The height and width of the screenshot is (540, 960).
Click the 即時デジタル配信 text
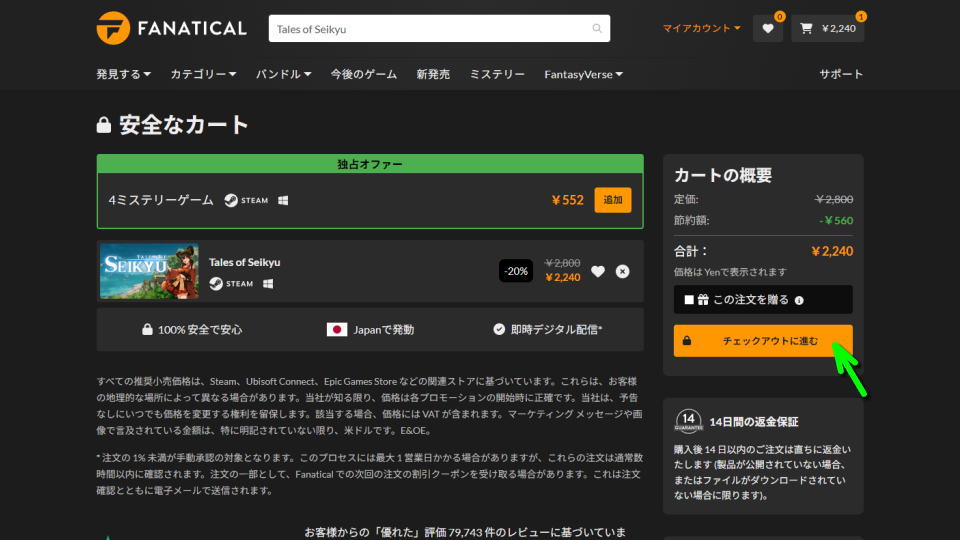click(x=557, y=329)
